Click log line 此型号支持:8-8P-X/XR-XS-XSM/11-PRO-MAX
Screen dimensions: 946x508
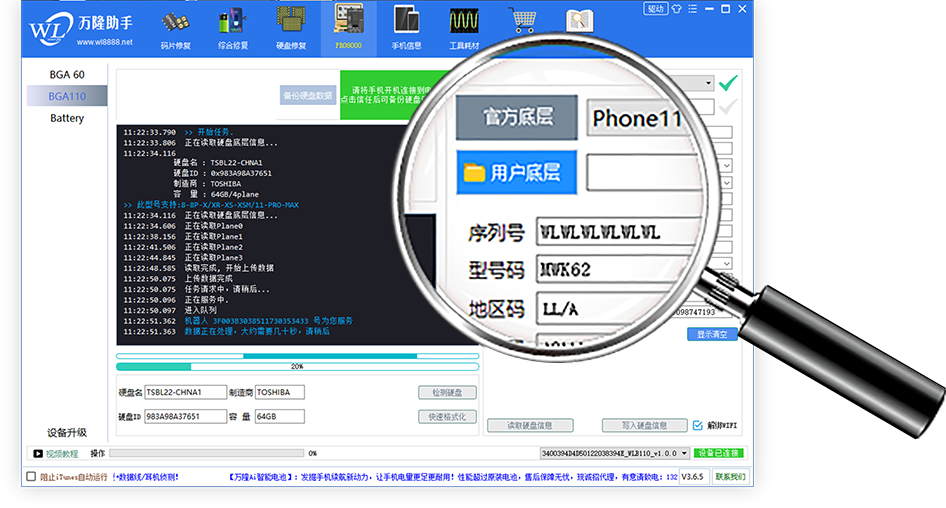211,205
